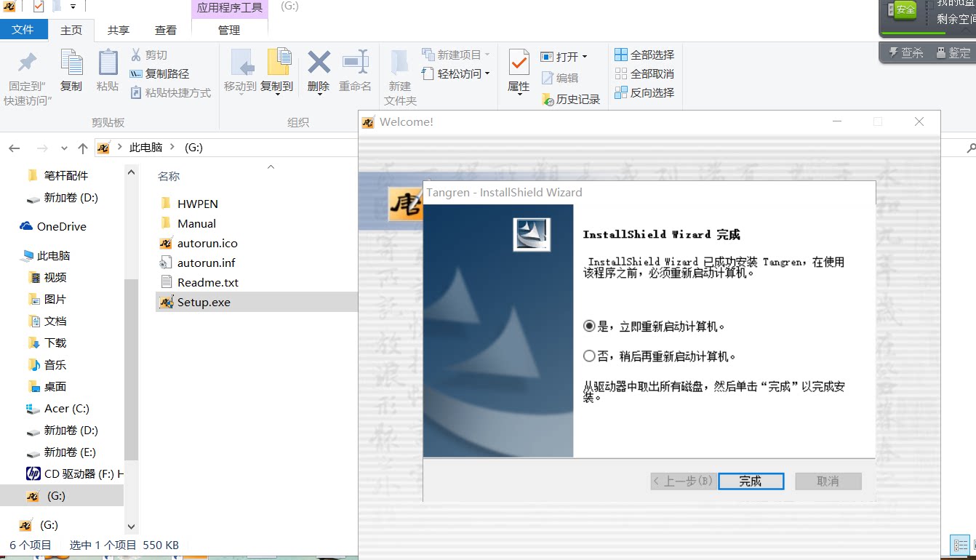Viewport: 976px width, 560px height.
Task: Go up one folder level arrow
Action: [83, 148]
